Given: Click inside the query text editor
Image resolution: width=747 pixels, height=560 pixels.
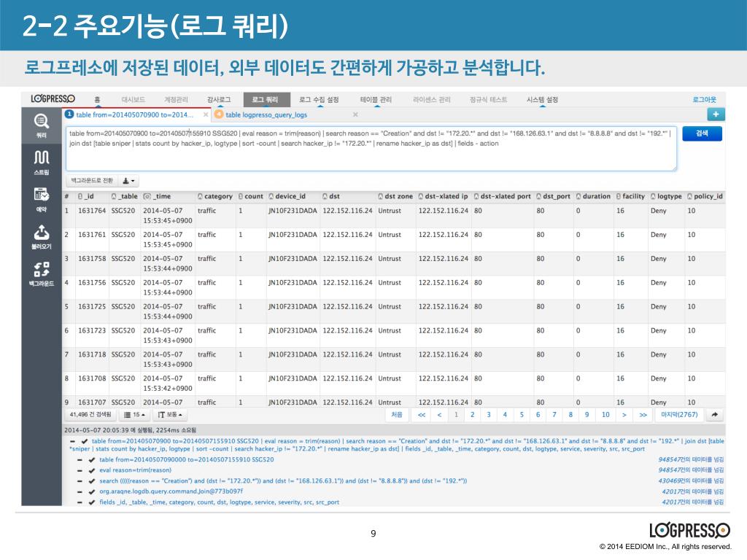Looking at the screenshot, I should pos(371,149).
